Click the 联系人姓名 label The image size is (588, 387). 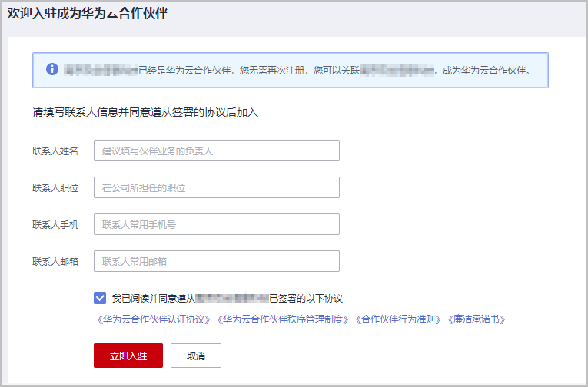[x=55, y=151]
